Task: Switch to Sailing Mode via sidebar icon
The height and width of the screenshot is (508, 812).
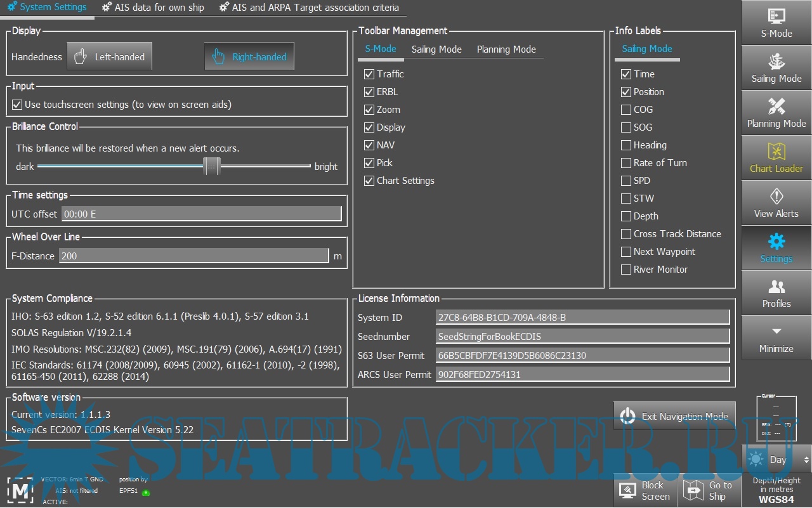Action: [x=776, y=68]
